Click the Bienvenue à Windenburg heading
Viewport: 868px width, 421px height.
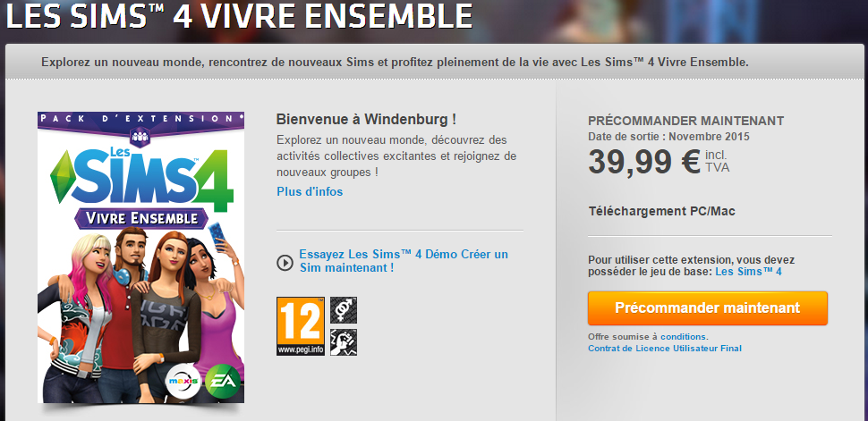(367, 119)
